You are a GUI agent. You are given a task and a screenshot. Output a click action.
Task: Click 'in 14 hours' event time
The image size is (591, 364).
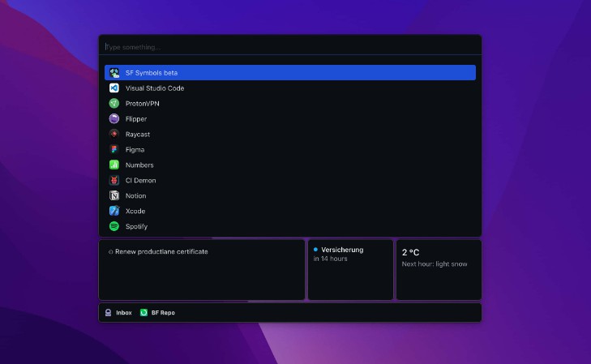click(330, 259)
